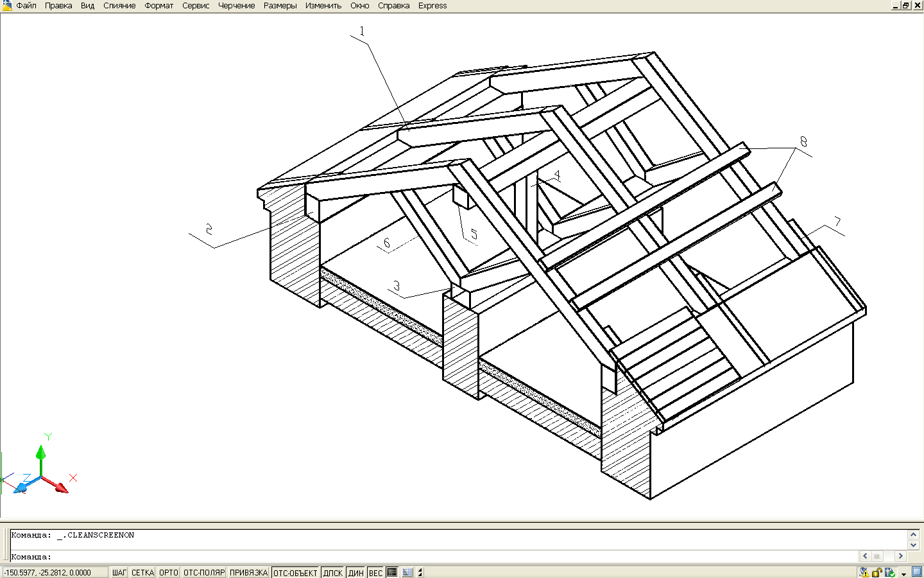
Task: Click the horizontal scrollbar thumb in command line
Action: (x=877, y=556)
